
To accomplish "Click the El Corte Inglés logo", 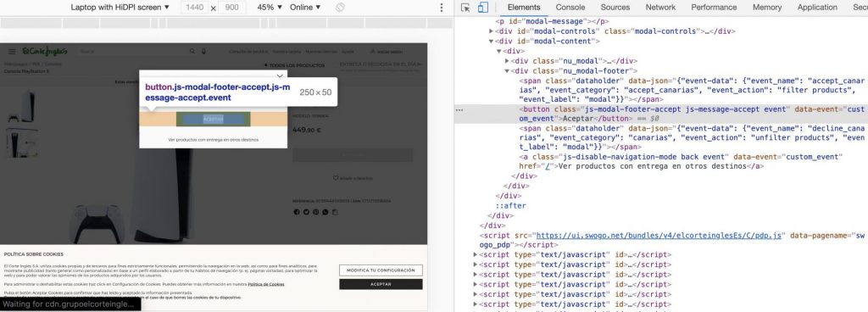I will 45,51.
